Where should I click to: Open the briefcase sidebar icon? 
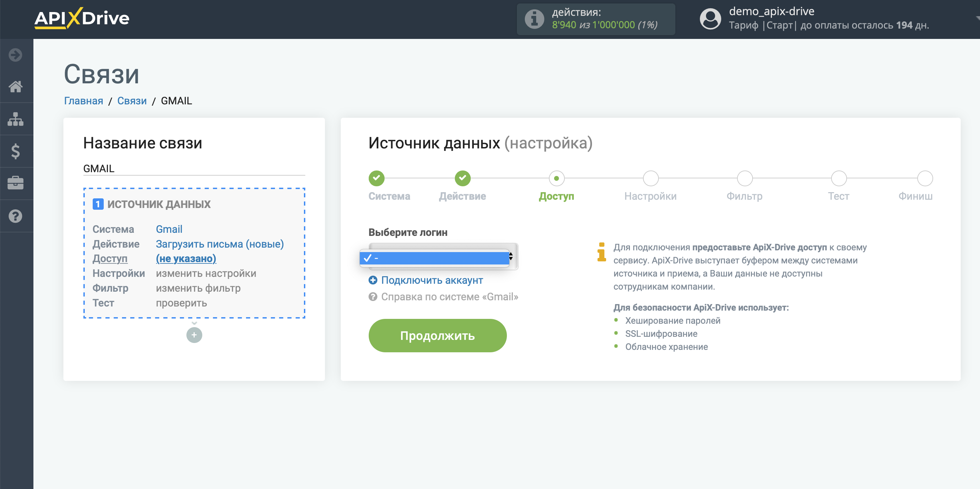[x=16, y=183]
